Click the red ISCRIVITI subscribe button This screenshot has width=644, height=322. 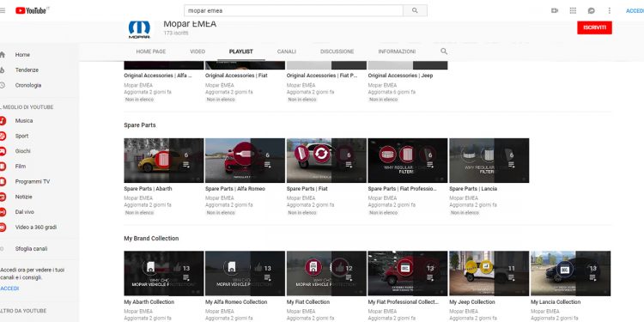click(x=594, y=27)
